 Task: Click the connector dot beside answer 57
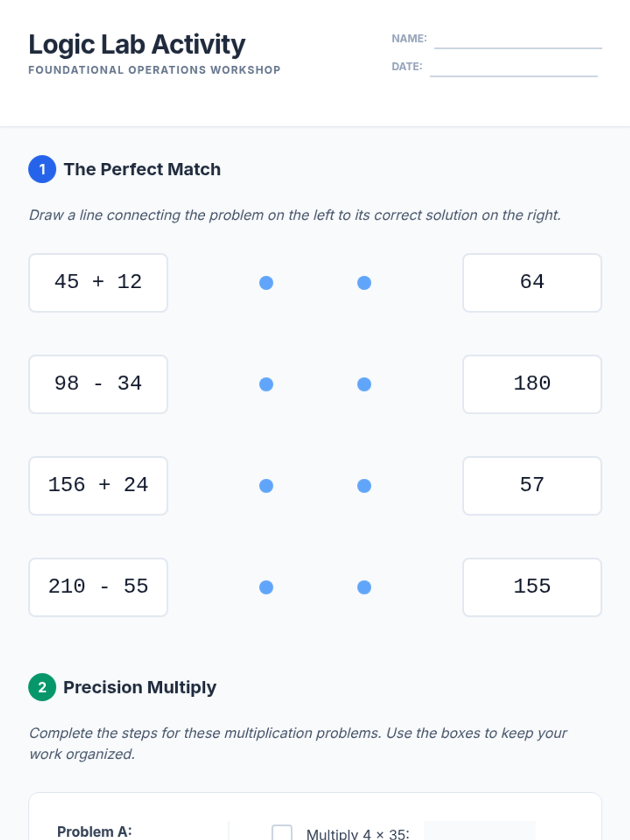click(364, 486)
